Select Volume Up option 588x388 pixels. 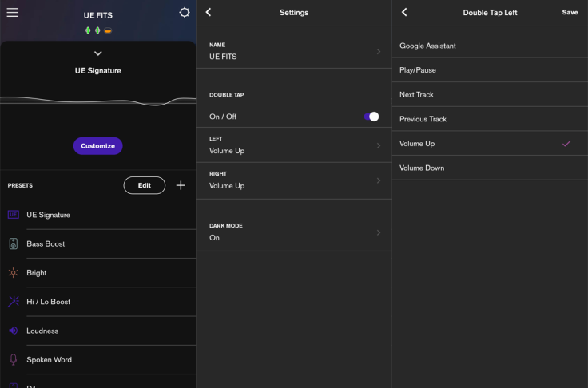(x=490, y=144)
